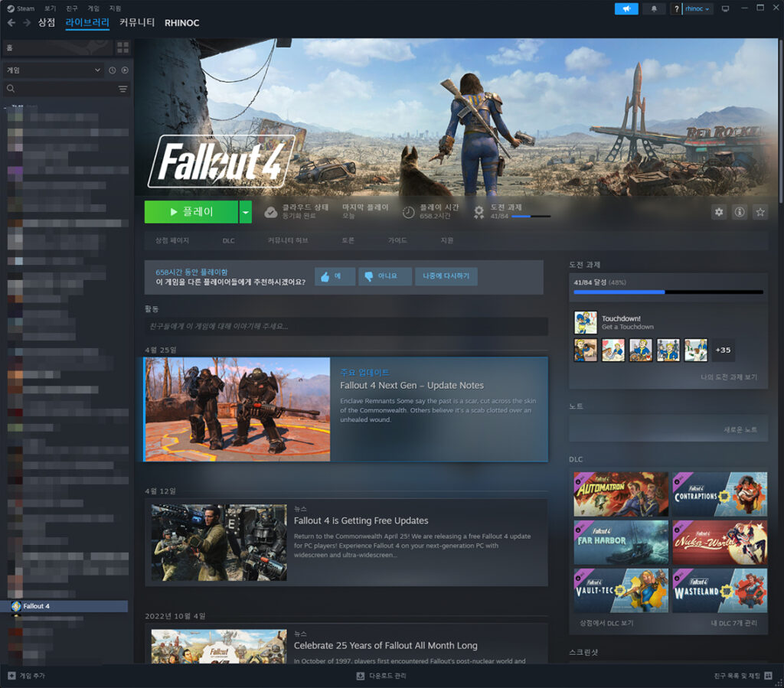Screen dimensions: 784x688
Task: Expand the rhinoc account dropdown
Action: click(x=697, y=8)
